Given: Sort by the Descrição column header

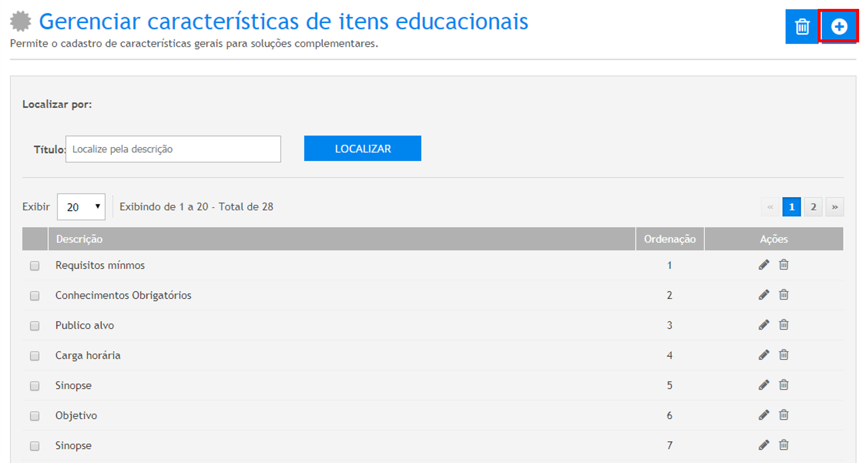Looking at the screenshot, I should (x=79, y=239).
